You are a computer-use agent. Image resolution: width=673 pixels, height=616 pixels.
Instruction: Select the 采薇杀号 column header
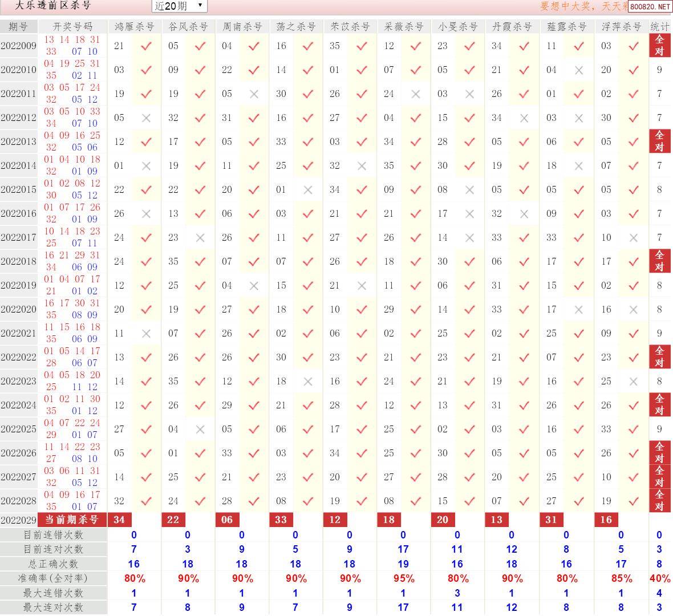404,26
